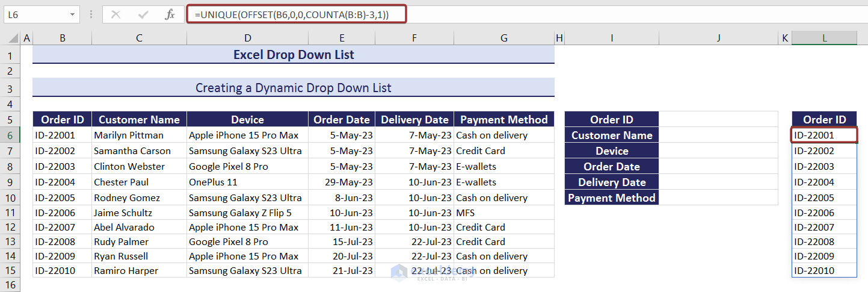
Task: Click the "Payment Method" header in column G
Action: (x=503, y=119)
